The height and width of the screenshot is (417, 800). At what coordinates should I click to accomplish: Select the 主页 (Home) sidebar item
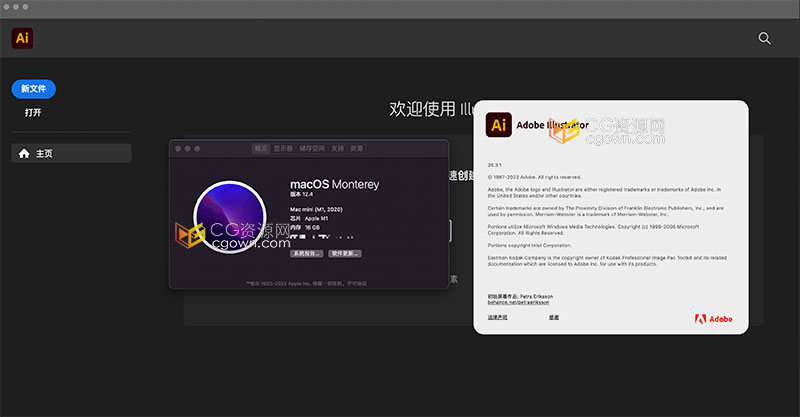coord(71,153)
